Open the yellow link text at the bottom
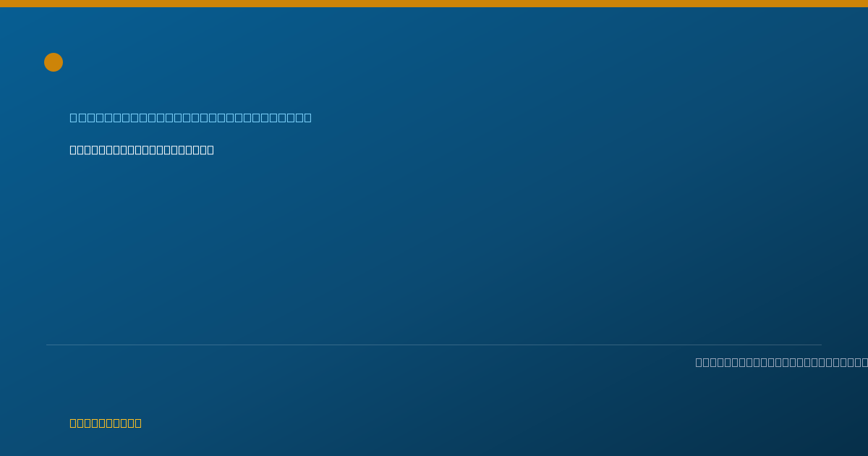 (x=106, y=423)
